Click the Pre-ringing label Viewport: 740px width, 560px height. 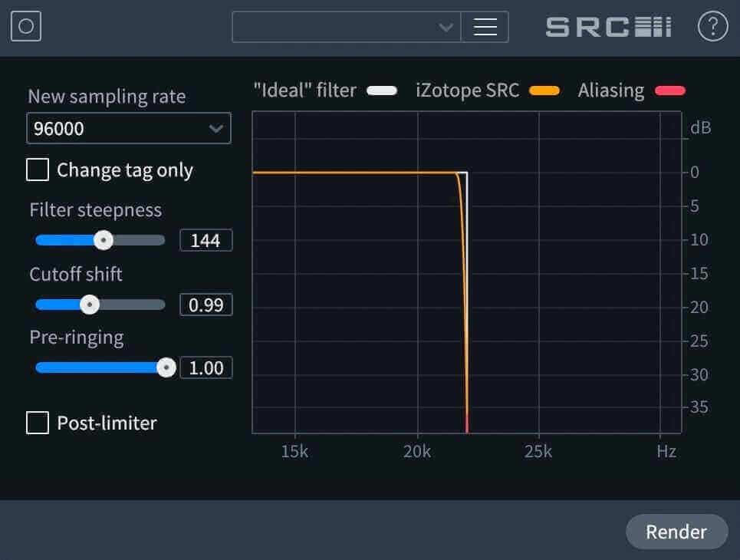tap(77, 338)
